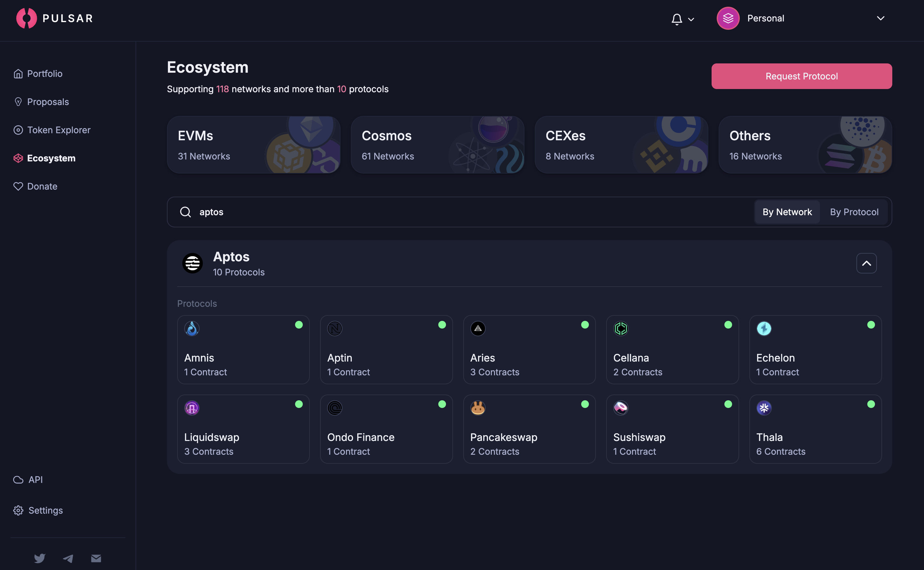Click the email envelope icon
Viewport: 924px width, 570px height.
pos(96,558)
